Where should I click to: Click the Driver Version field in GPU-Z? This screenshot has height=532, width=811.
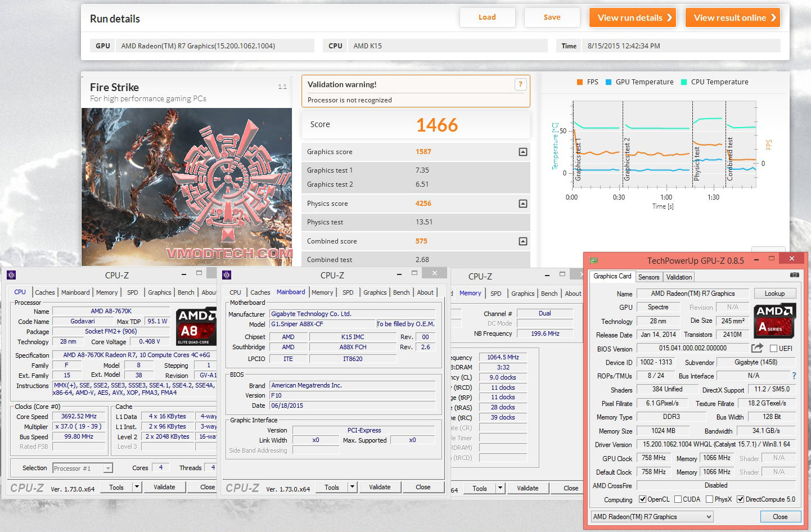click(x=717, y=444)
